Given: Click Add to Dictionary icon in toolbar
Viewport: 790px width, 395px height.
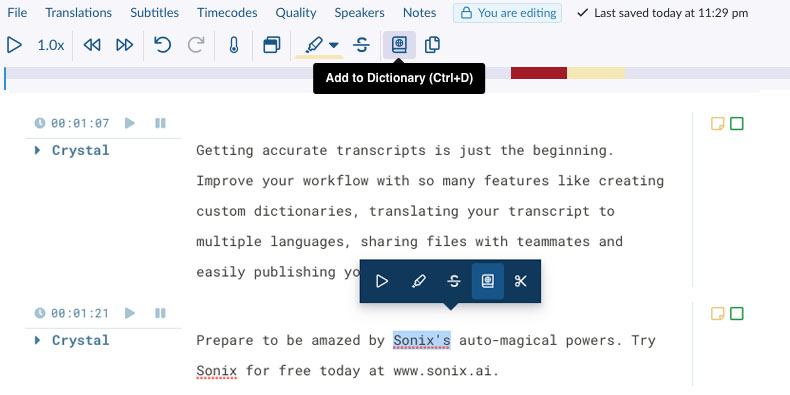Looking at the screenshot, I should [x=399, y=45].
